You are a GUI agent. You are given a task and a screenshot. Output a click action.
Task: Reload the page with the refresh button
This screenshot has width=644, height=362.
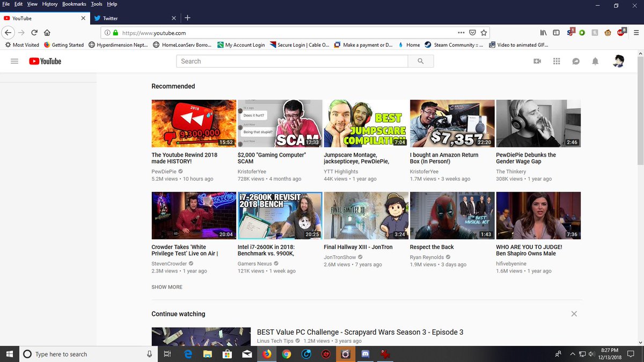pos(34,32)
